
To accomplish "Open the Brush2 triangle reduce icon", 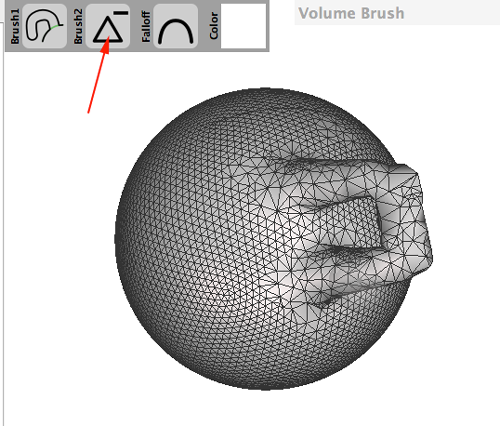I will (x=108, y=26).
